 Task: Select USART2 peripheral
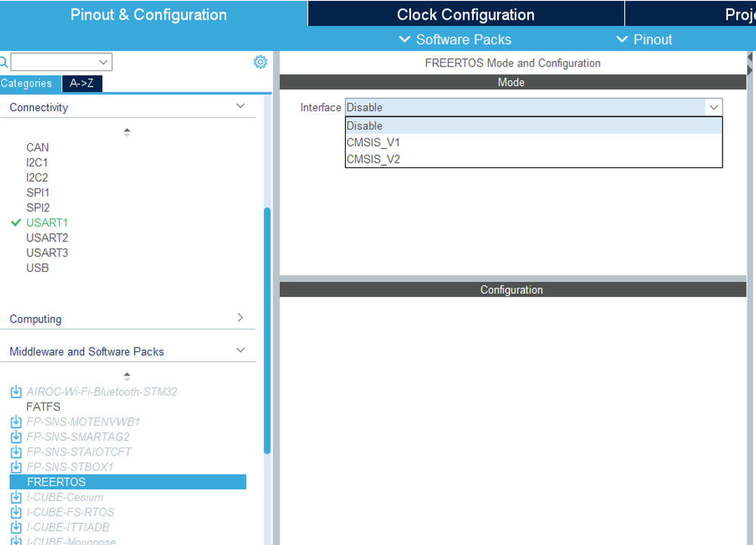point(47,237)
